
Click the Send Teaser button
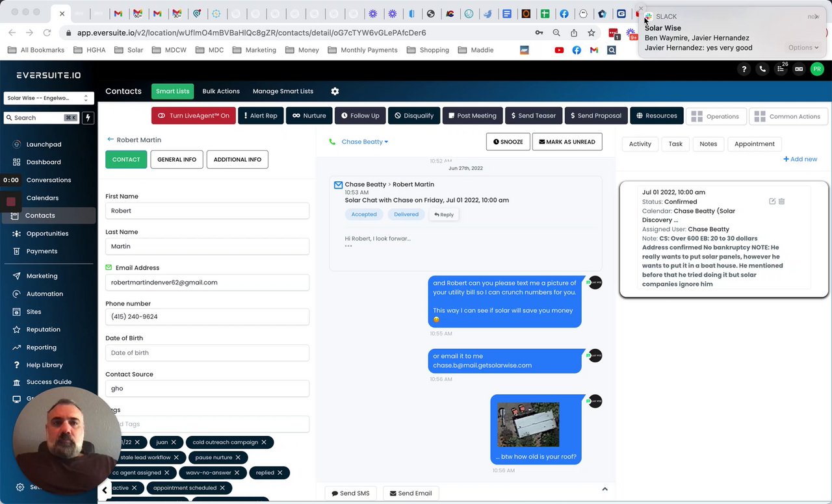point(533,116)
